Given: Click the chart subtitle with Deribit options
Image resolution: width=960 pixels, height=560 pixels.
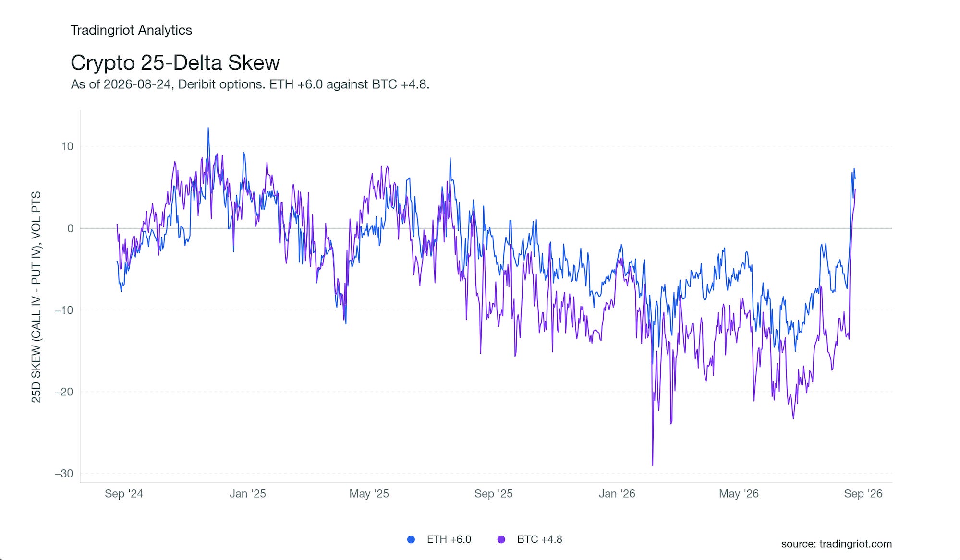Looking at the screenshot, I should [x=250, y=84].
